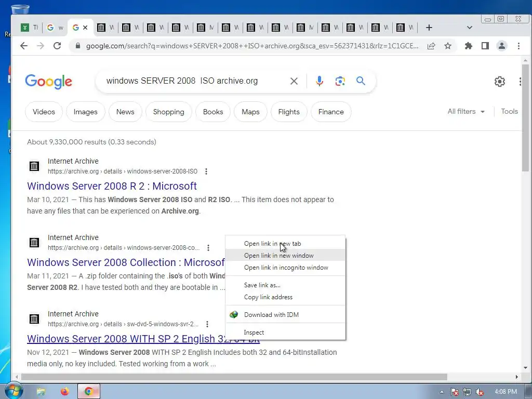Filter results by Shopping
Viewport: 532px width, 399px height.
[169, 112]
